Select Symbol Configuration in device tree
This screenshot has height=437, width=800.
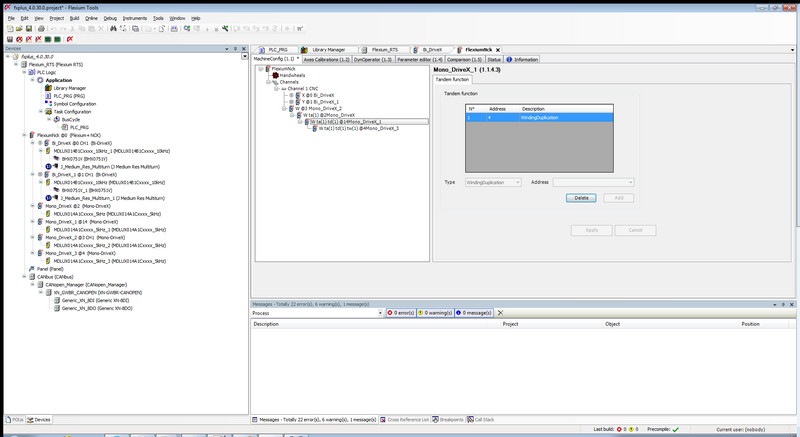coord(75,104)
